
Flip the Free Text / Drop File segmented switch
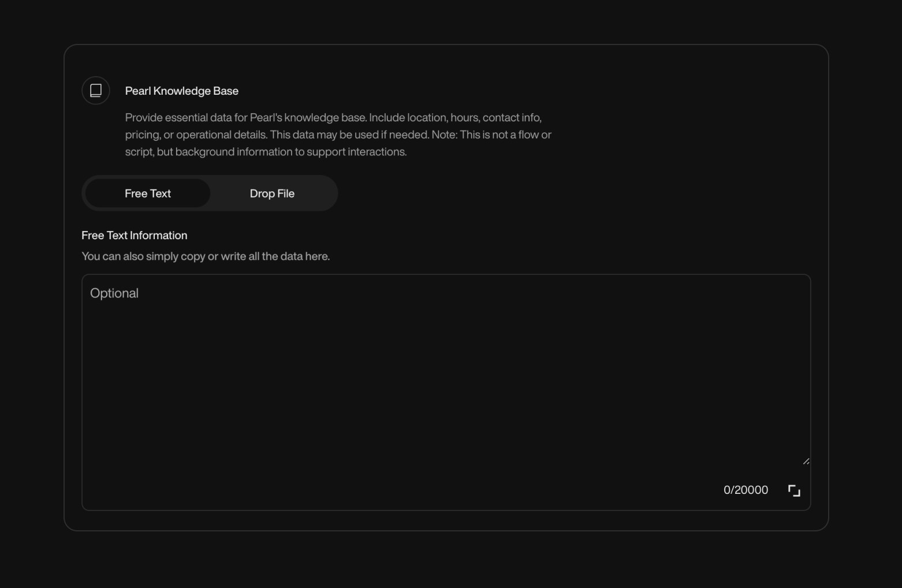click(272, 193)
